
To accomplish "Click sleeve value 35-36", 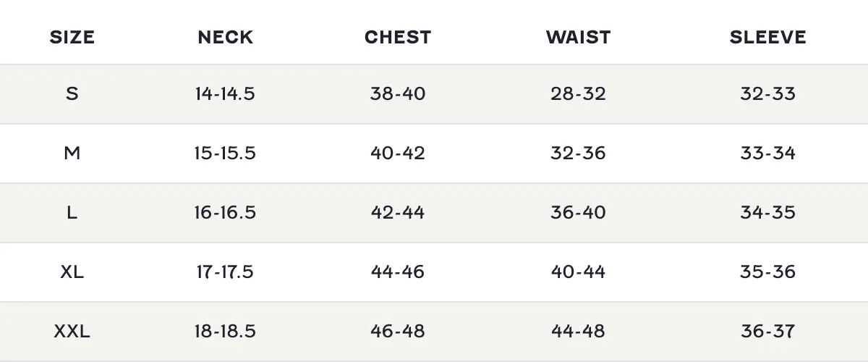I will pos(768,271).
